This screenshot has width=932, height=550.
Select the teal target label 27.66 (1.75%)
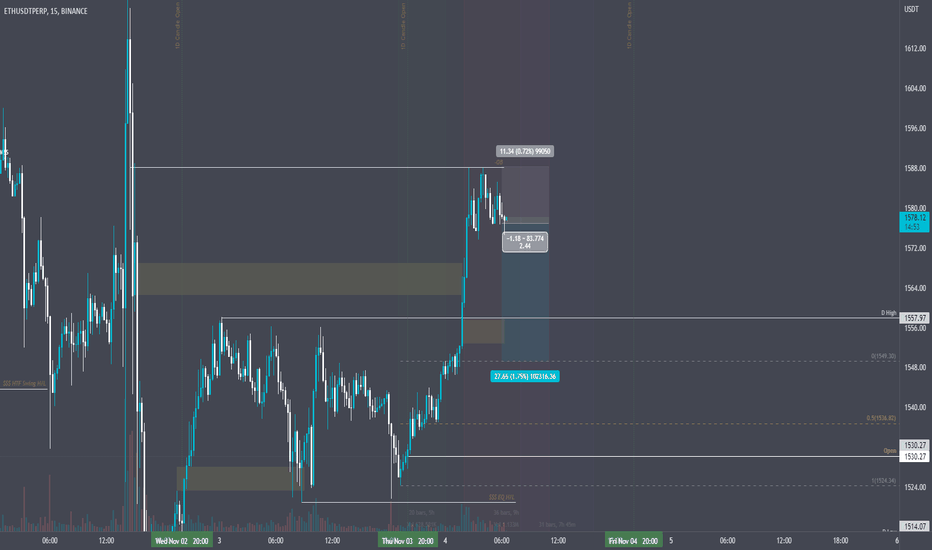tap(525, 376)
